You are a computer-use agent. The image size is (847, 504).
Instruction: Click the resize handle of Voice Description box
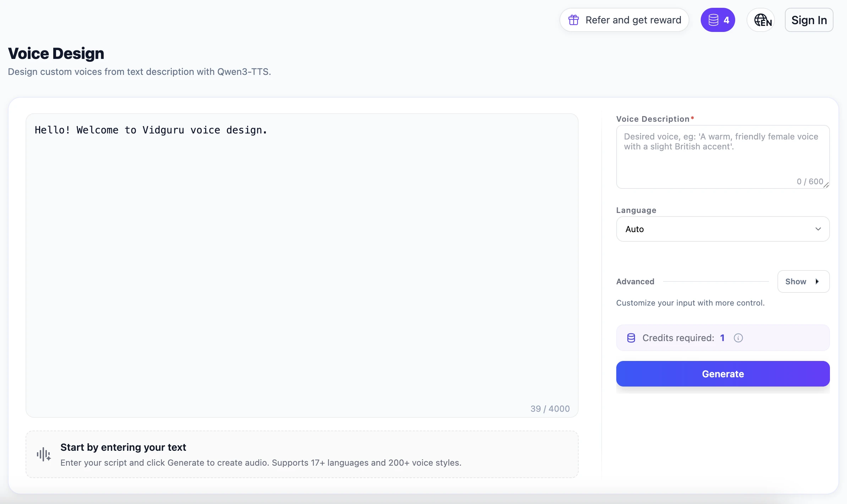[x=826, y=185]
